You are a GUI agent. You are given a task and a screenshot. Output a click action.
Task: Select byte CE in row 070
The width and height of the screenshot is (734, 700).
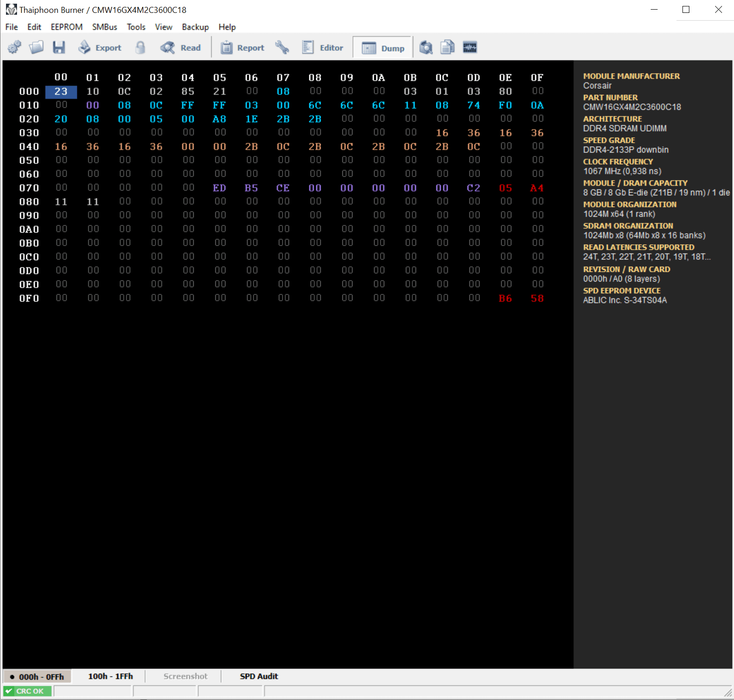click(x=283, y=188)
